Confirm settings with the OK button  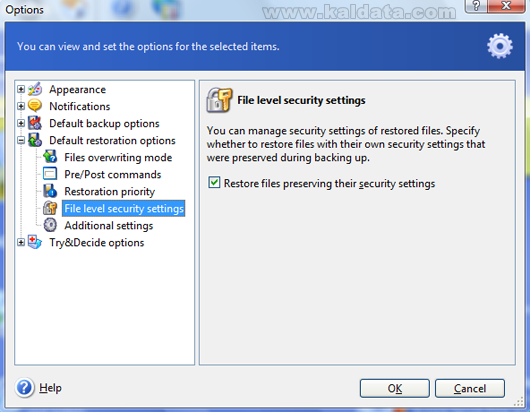click(x=394, y=388)
